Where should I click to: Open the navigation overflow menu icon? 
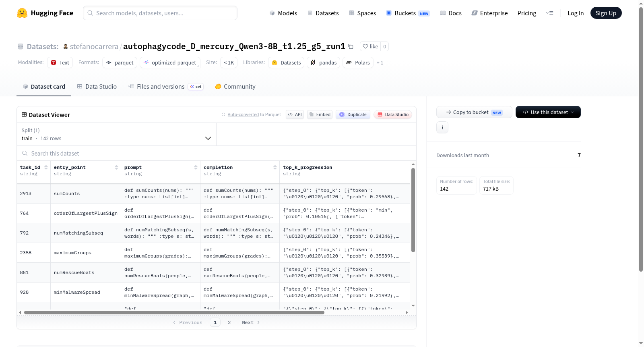549,13
